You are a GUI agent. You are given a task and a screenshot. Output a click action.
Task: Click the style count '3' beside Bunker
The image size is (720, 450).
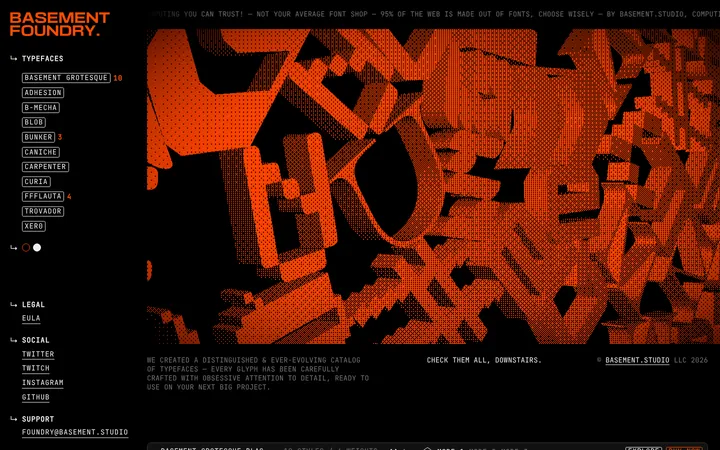click(60, 137)
